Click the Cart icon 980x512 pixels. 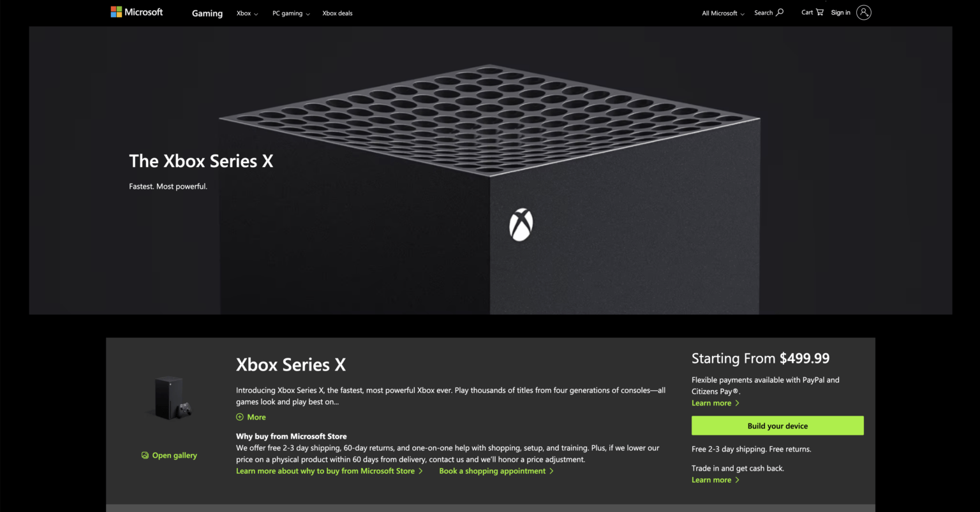(x=820, y=11)
